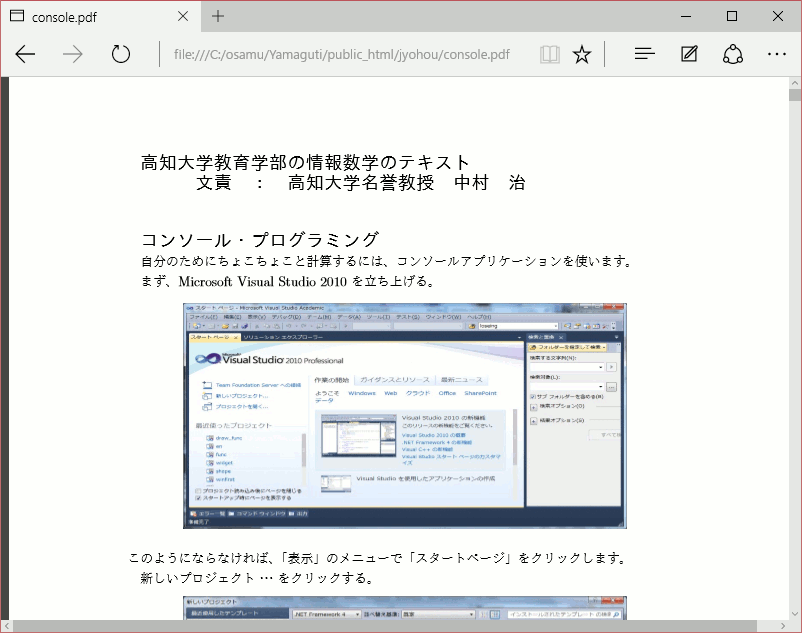The width and height of the screenshot is (802, 633).
Task: Click the horizontal scrollbar left arrow
Action: click(7, 626)
